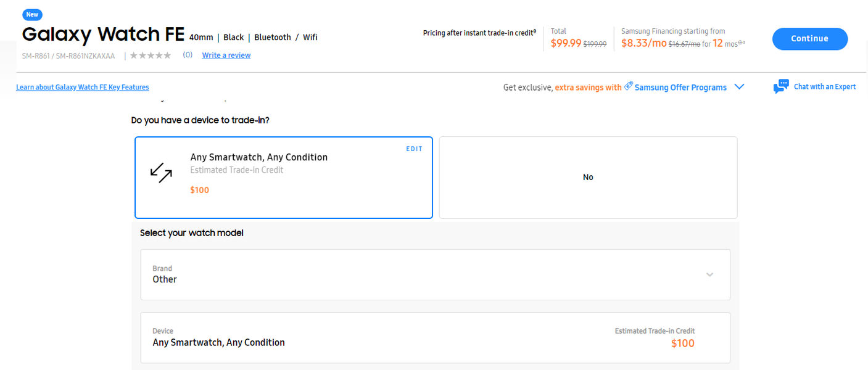This screenshot has height=370, width=868.
Task: Open Learn about Galaxy Watch FE Key Features
Action: click(x=83, y=88)
